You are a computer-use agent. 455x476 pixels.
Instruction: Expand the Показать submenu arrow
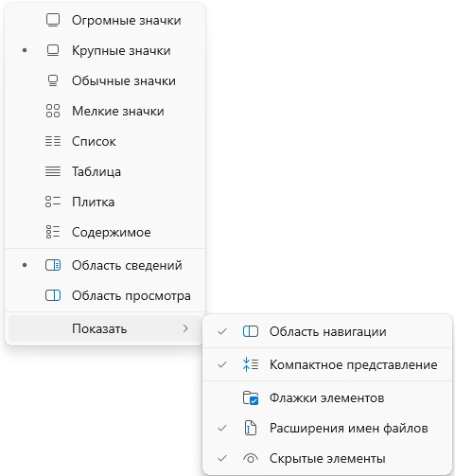click(x=185, y=328)
